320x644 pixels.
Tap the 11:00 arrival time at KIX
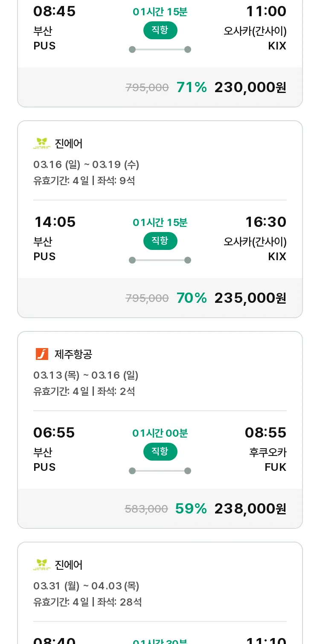pos(266,12)
